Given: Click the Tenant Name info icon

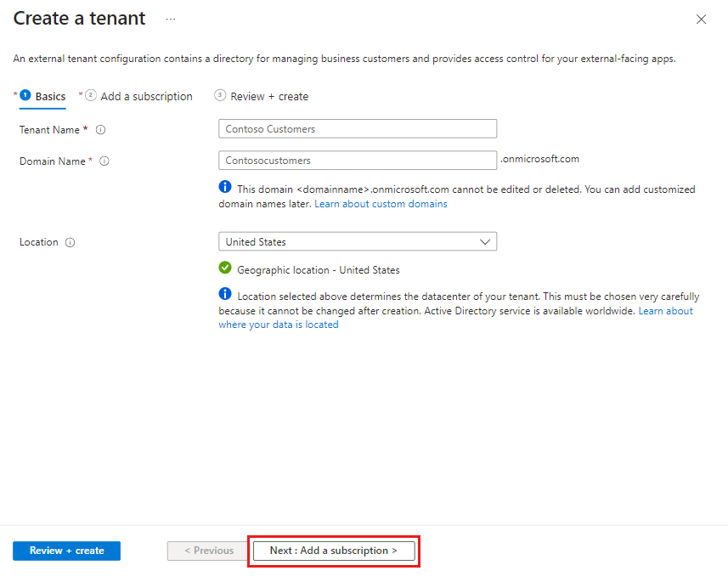Looking at the screenshot, I should tap(100, 130).
